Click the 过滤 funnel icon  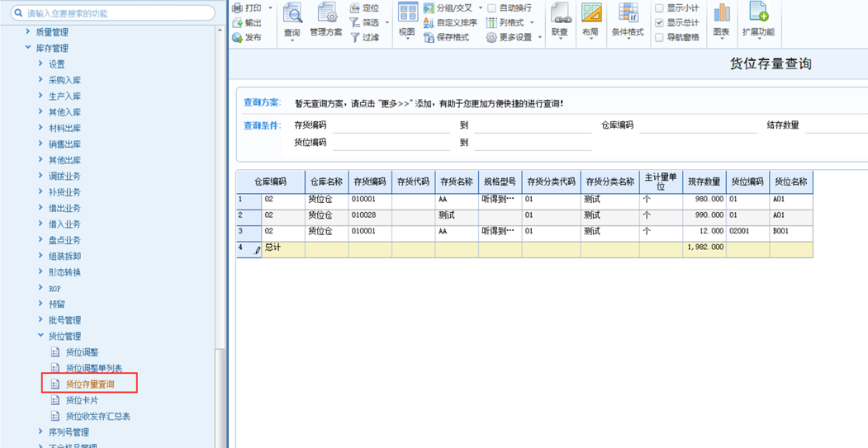[x=355, y=38]
